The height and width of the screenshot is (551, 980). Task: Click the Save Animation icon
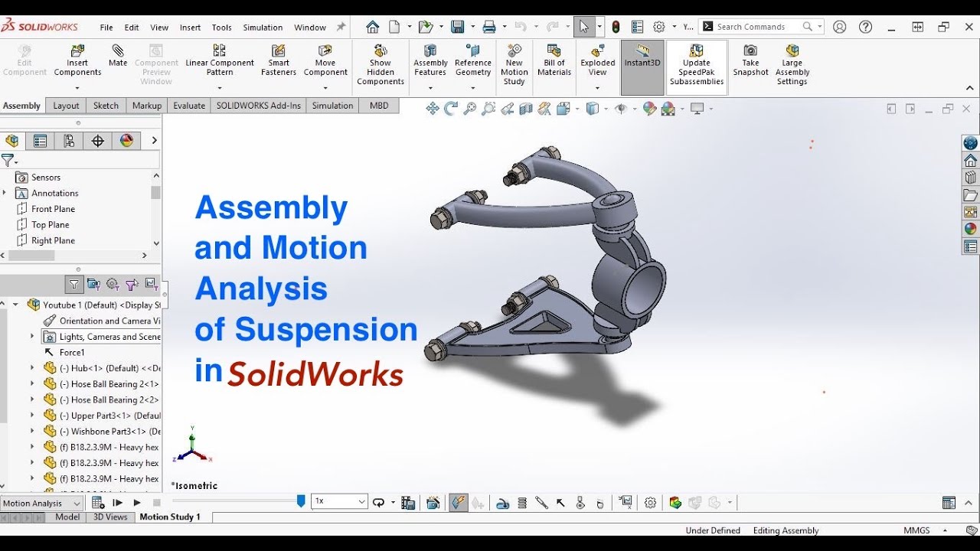[x=408, y=503]
